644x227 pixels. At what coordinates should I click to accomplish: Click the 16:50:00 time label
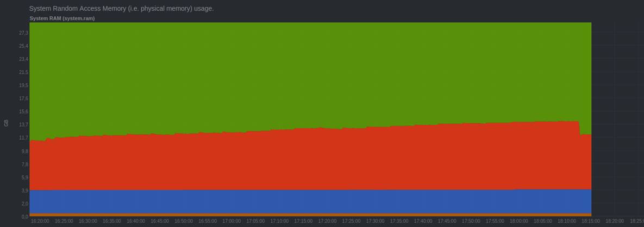pos(184,221)
